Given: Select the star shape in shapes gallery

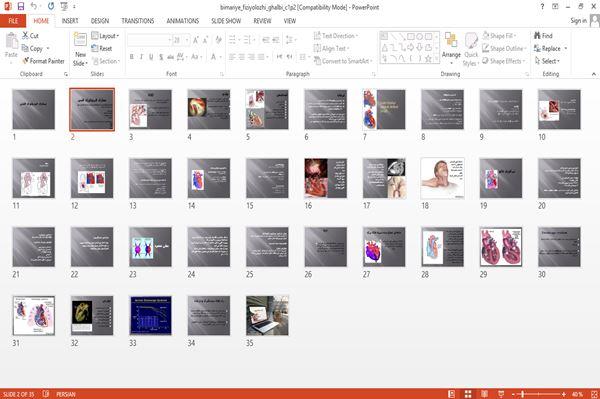Looking at the screenshot, I should click(428, 59).
